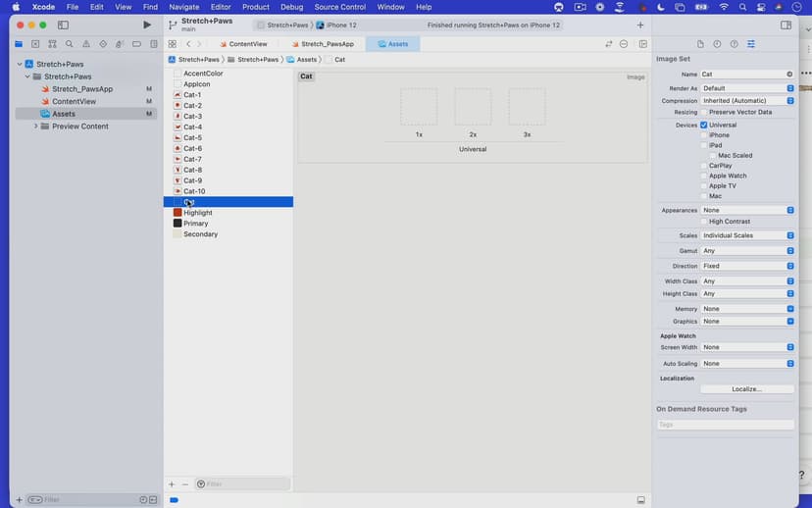Toggle the right inspectors panel icon
This screenshot has width=812, height=508.
coord(787,25)
